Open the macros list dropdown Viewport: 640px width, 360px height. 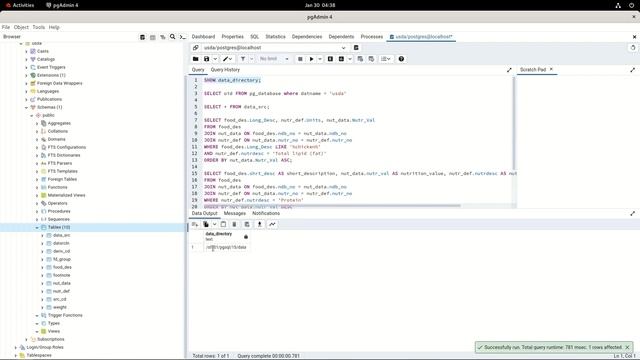pos(386,59)
